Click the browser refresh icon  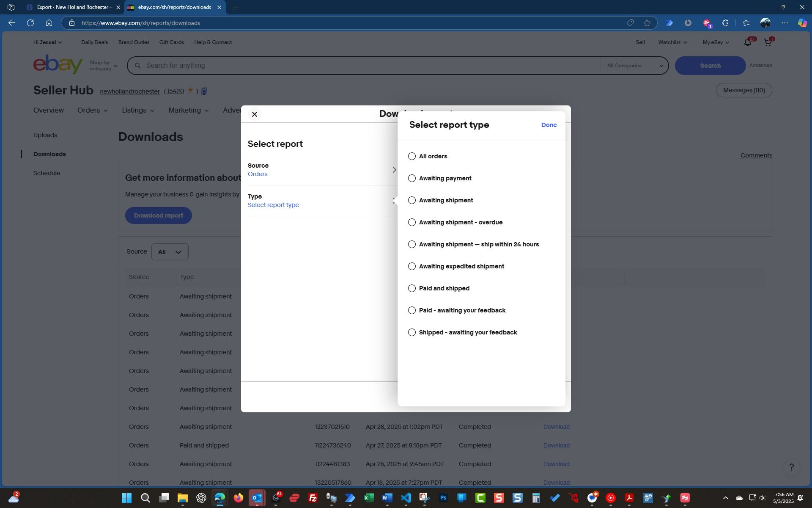[x=30, y=23]
